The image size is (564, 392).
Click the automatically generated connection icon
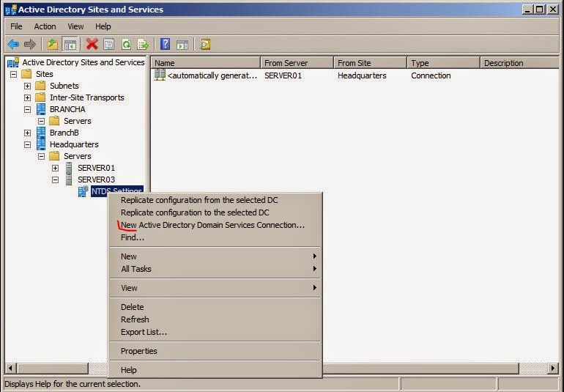coord(160,75)
